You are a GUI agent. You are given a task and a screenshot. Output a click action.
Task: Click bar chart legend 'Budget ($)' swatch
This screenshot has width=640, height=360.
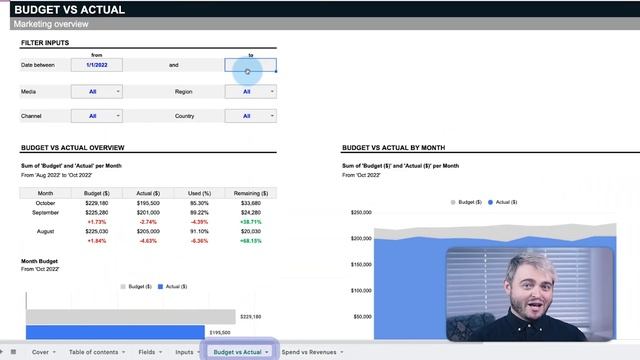123,287
